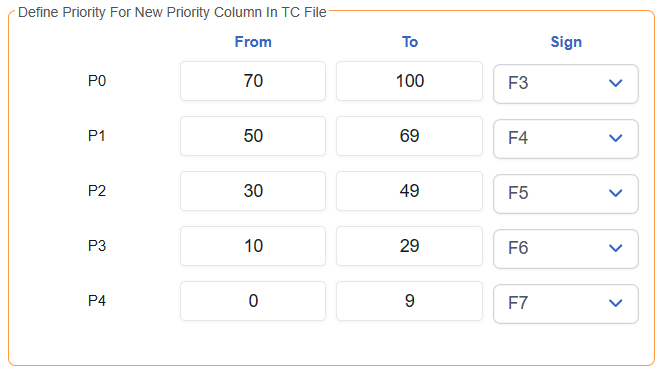Image resolution: width=659 pixels, height=368 pixels.
Task: Open the P3 Sign dropdown showing F6
Action: point(566,249)
